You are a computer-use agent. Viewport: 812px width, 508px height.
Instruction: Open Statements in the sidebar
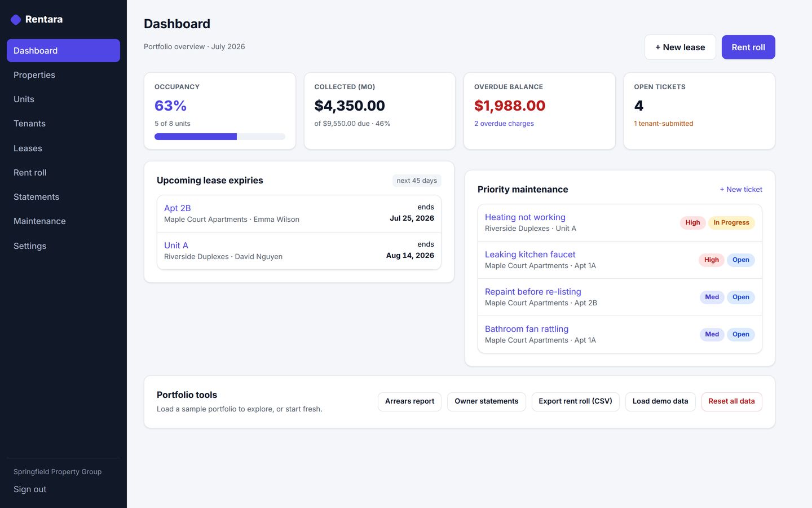click(x=63, y=197)
